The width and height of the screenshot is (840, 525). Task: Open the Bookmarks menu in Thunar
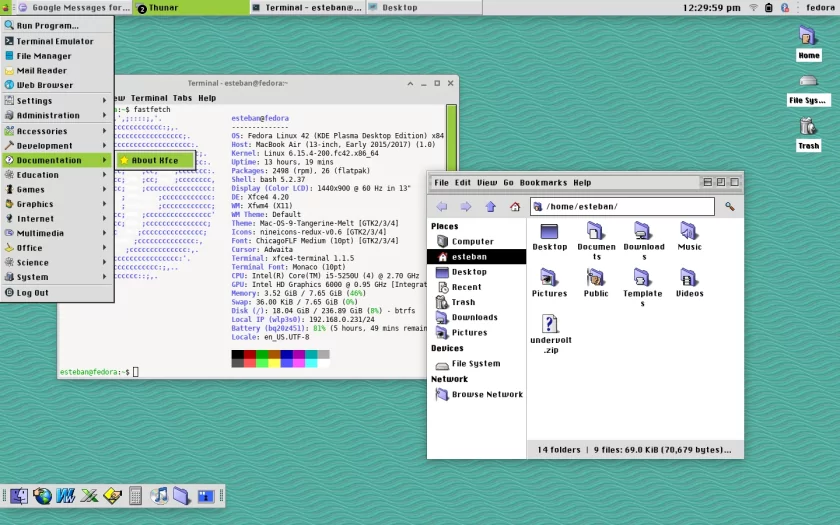coord(543,183)
